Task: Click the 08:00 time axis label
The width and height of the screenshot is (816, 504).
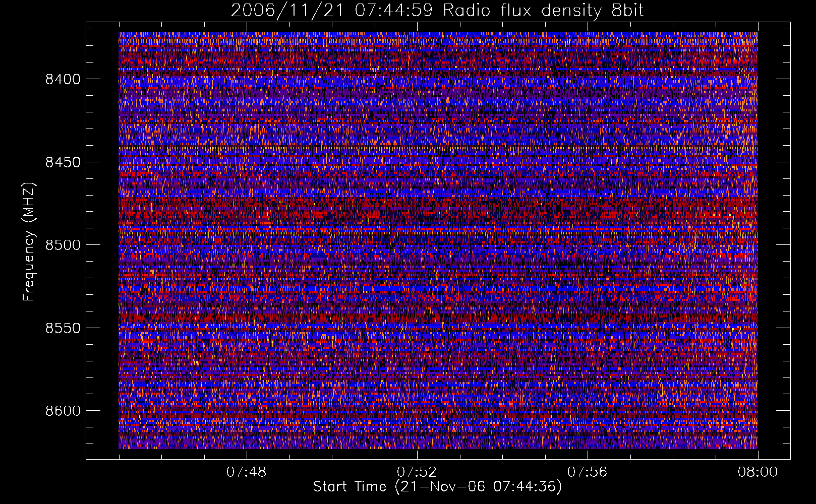Action: click(x=758, y=472)
